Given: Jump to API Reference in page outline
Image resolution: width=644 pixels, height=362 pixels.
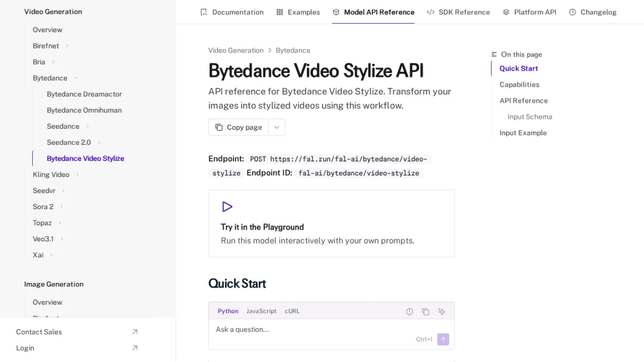Looking at the screenshot, I should coord(524,100).
